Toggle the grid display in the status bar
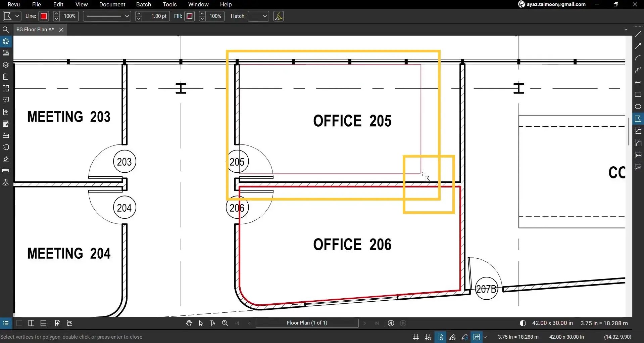The width and height of the screenshot is (644, 343). (x=415, y=337)
